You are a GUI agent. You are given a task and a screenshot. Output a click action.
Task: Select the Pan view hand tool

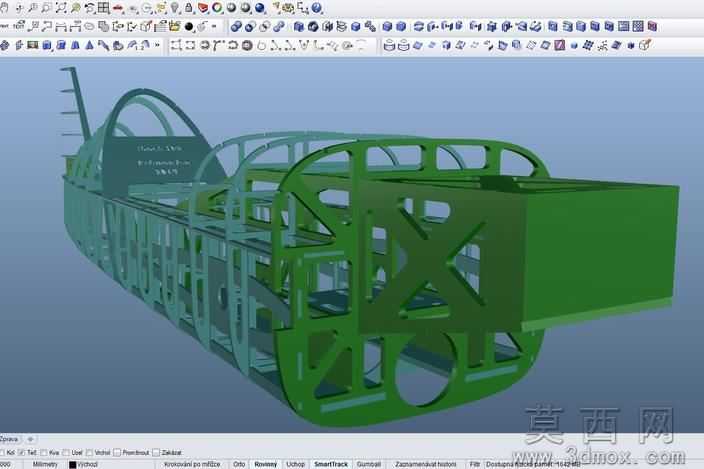click(x=4, y=8)
